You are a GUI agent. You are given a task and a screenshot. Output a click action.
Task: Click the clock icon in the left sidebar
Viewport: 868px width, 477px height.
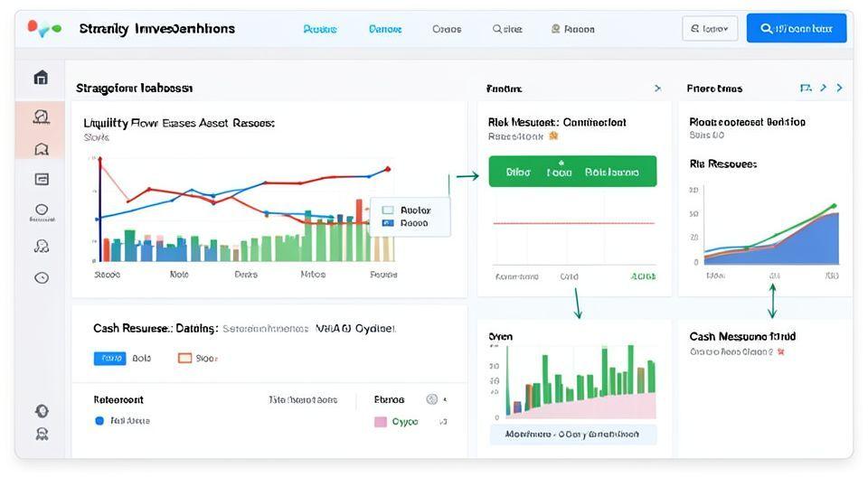pyautogui.click(x=41, y=278)
